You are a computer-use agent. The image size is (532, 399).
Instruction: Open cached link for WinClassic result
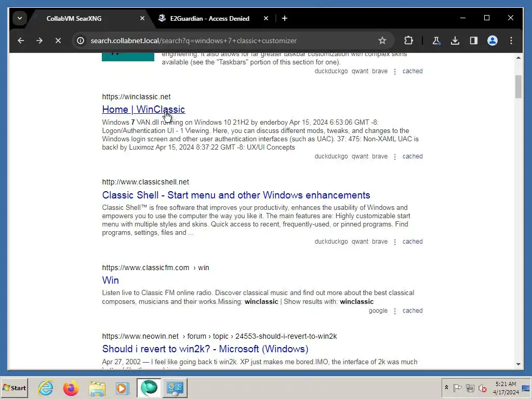413,156
